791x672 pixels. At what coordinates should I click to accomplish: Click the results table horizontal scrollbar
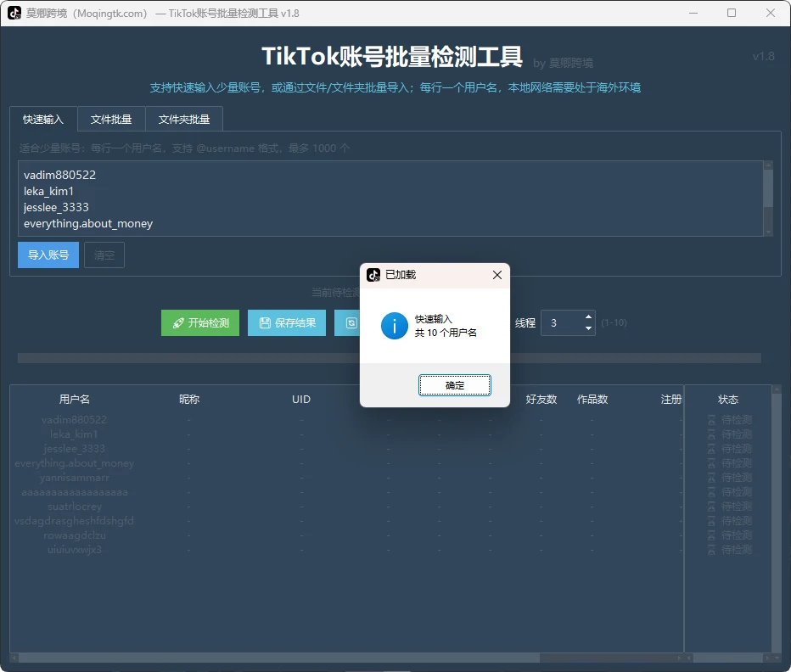point(346,658)
